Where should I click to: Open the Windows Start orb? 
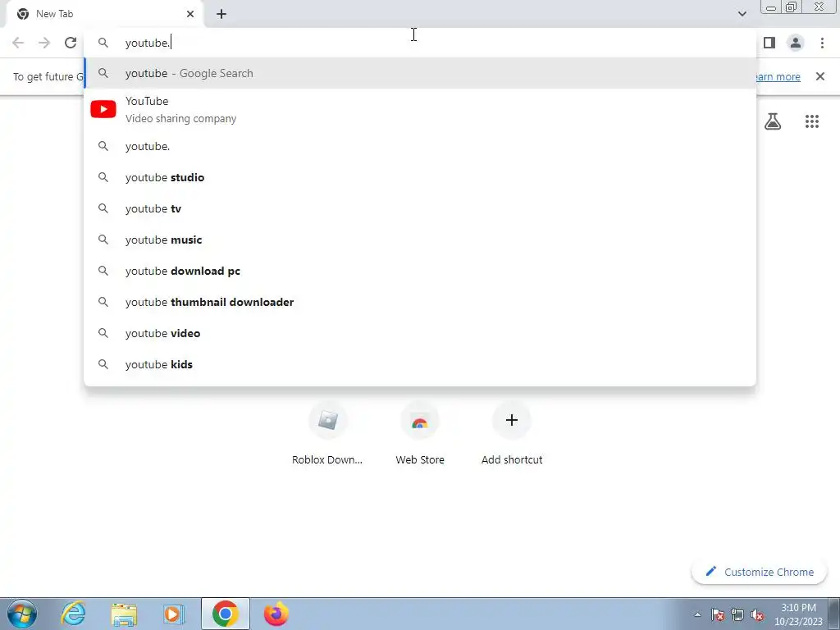[22, 614]
